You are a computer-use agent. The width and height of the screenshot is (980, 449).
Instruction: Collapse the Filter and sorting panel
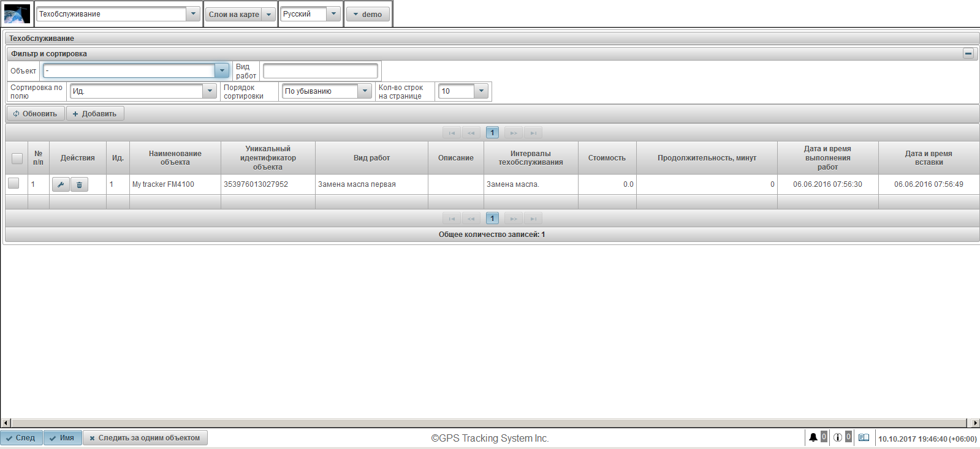[x=968, y=53]
